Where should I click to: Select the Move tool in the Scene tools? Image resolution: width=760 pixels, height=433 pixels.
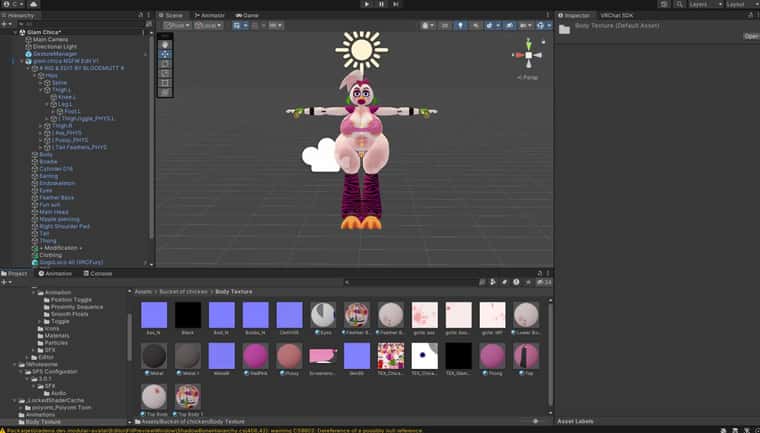click(x=165, y=54)
